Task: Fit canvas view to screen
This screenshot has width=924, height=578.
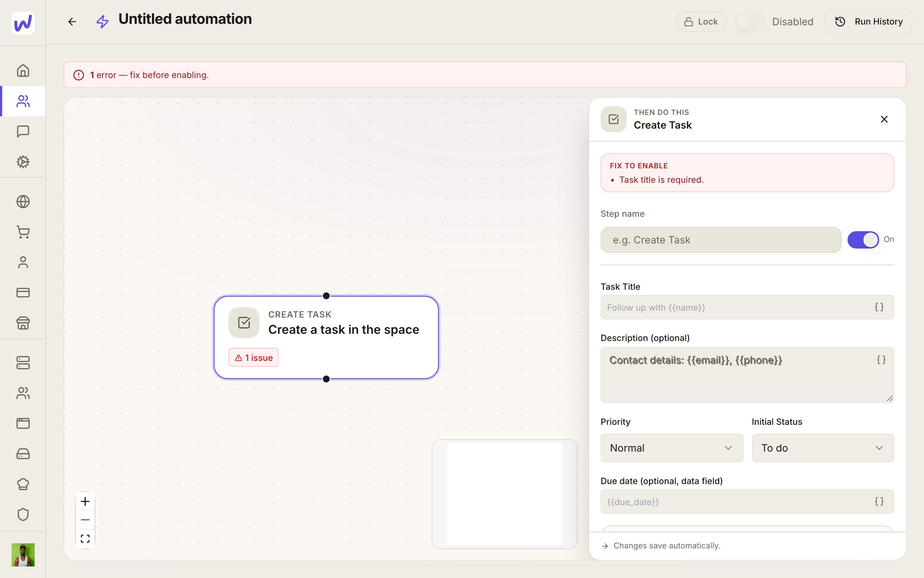Action: 85,539
